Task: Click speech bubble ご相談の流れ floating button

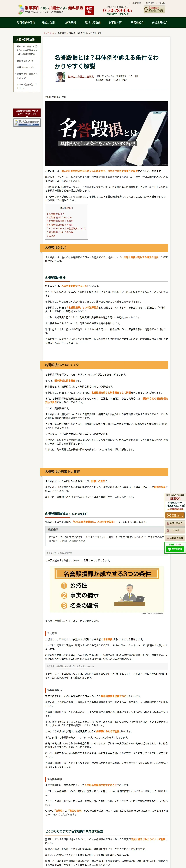Action: click(175, 538)
